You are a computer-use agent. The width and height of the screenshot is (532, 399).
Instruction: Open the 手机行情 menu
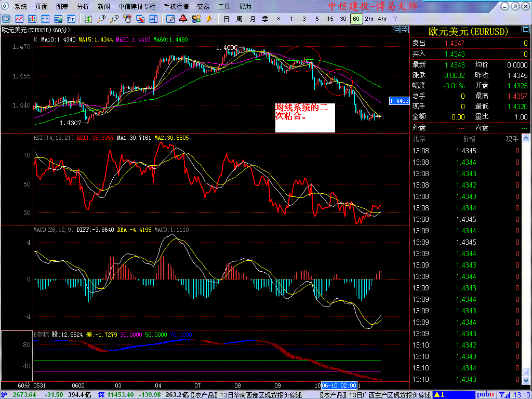tap(177, 6)
